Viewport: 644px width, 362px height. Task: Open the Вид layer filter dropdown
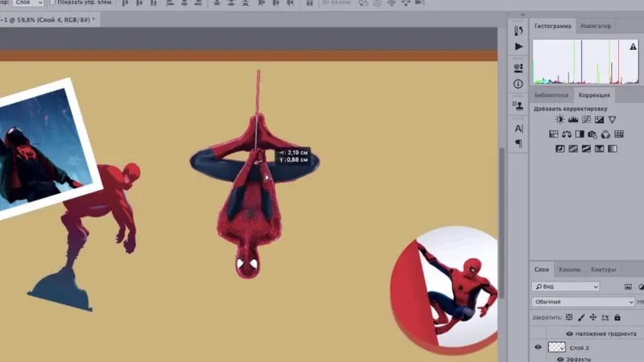566,286
